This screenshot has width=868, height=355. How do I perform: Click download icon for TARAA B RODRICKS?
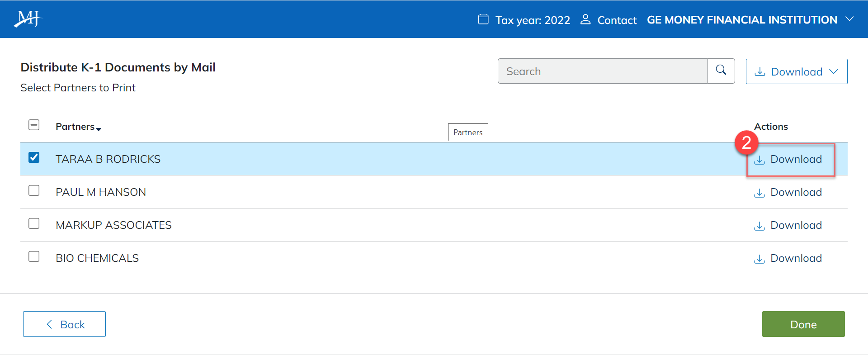coord(759,160)
